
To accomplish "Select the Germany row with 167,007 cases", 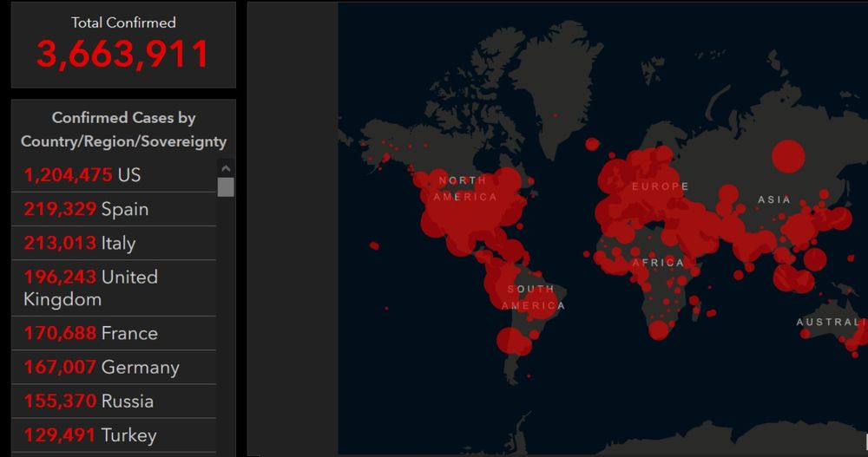I will click(114, 367).
